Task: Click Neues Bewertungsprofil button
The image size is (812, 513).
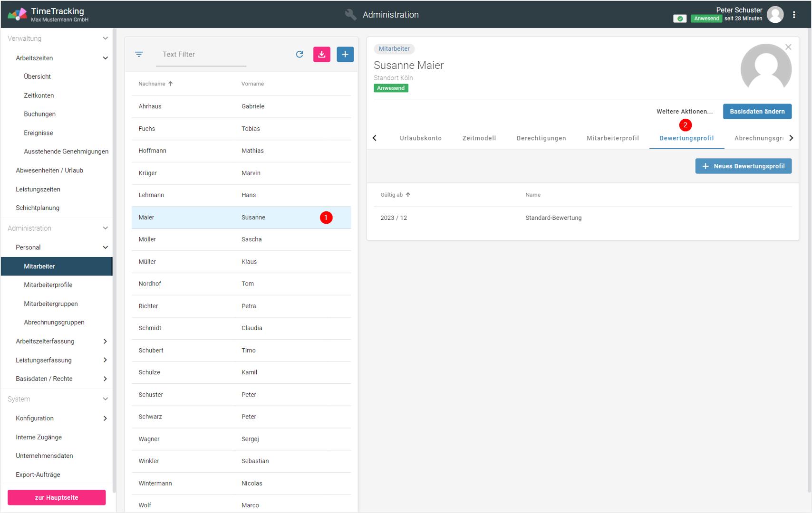Action: pyautogui.click(x=743, y=166)
